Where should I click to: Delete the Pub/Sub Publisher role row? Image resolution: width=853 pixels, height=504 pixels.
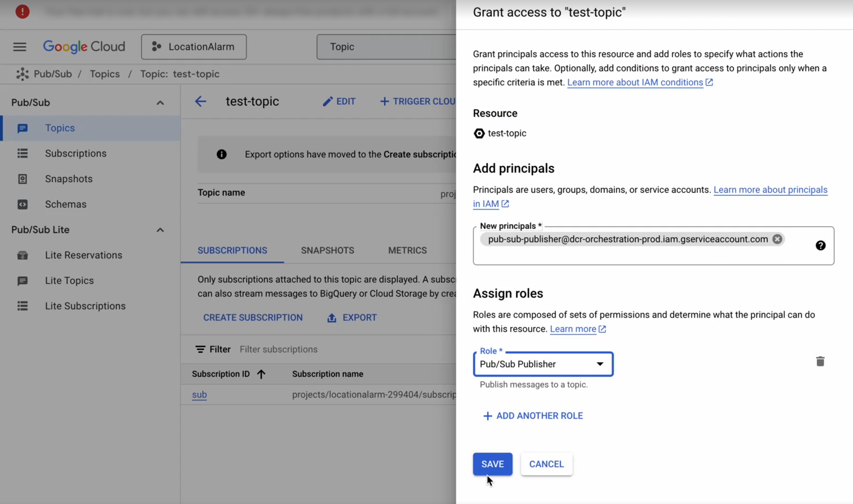[x=820, y=361]
